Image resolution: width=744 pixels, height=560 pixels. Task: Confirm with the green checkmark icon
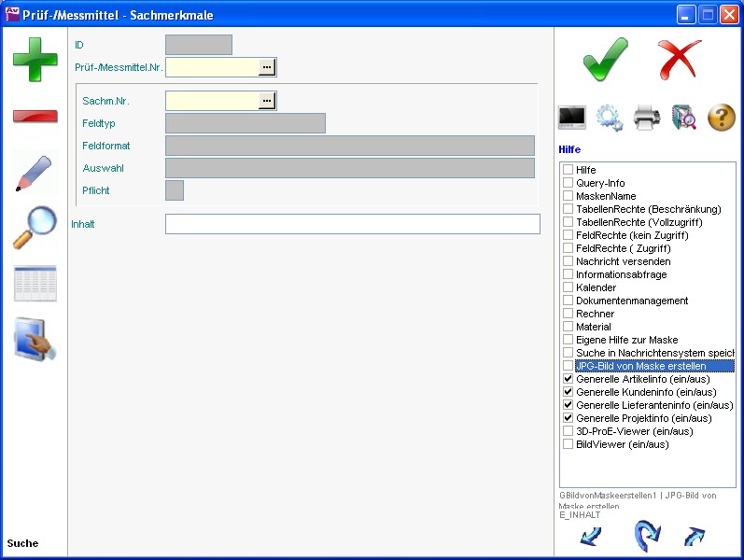605,60
